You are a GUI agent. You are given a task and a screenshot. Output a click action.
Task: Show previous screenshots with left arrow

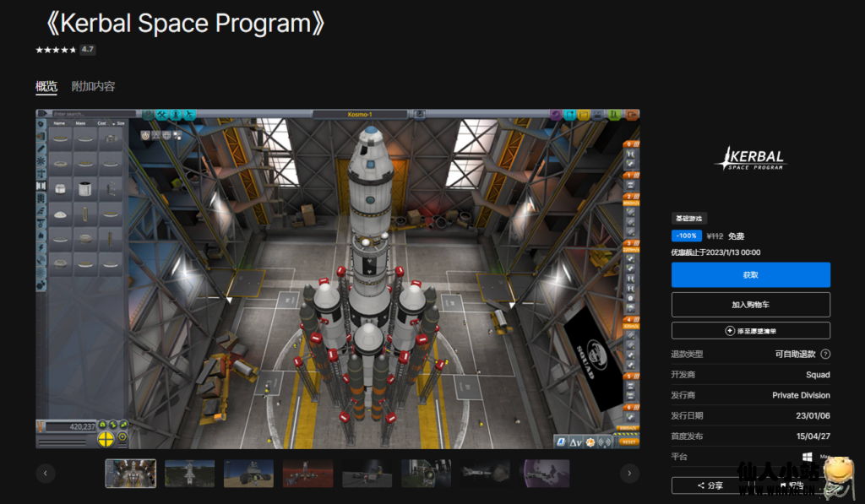click(x=46, y=473)
